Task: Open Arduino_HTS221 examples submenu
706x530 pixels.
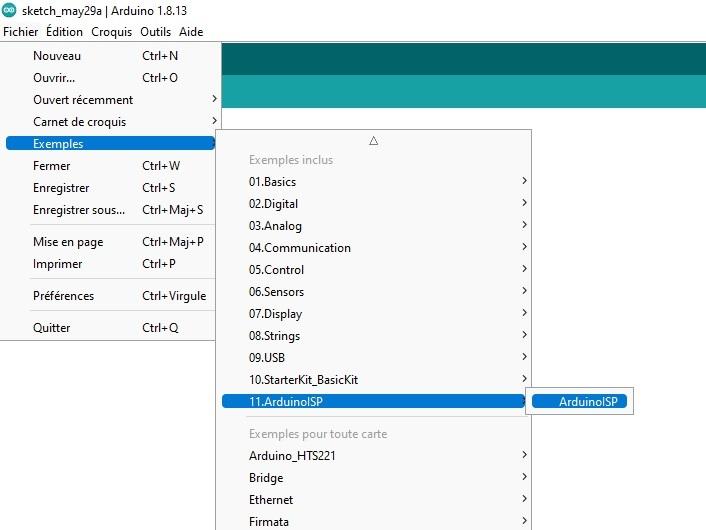Action: click(374, 456)
